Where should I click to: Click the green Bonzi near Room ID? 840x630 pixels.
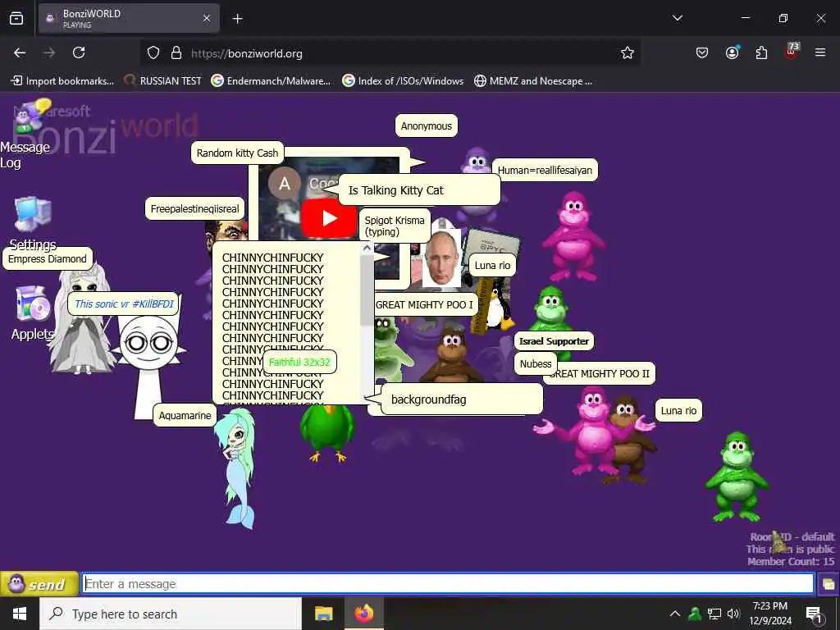(737, 477)
